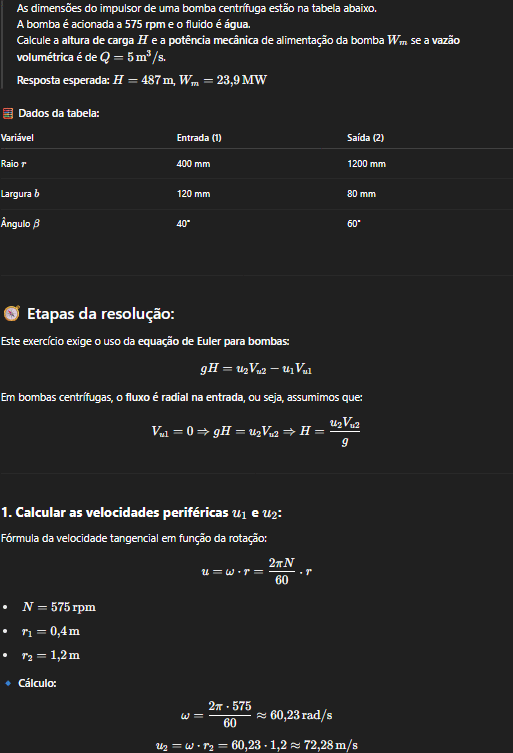Click the compass icon beside Etapas da resolução
The width and height of the screenshot is (513, 753).
click(x=12, y=314)
